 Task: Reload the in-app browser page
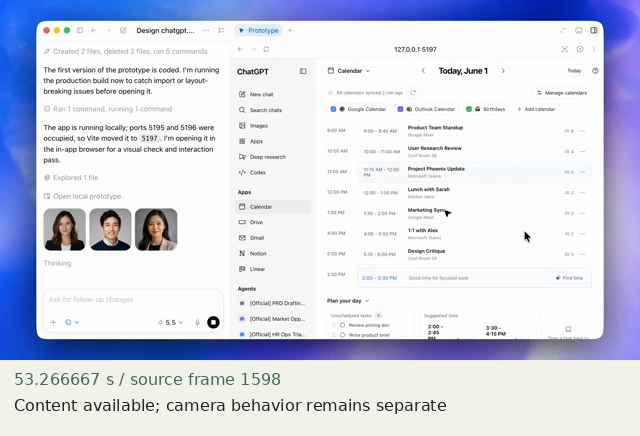(266, 49)
